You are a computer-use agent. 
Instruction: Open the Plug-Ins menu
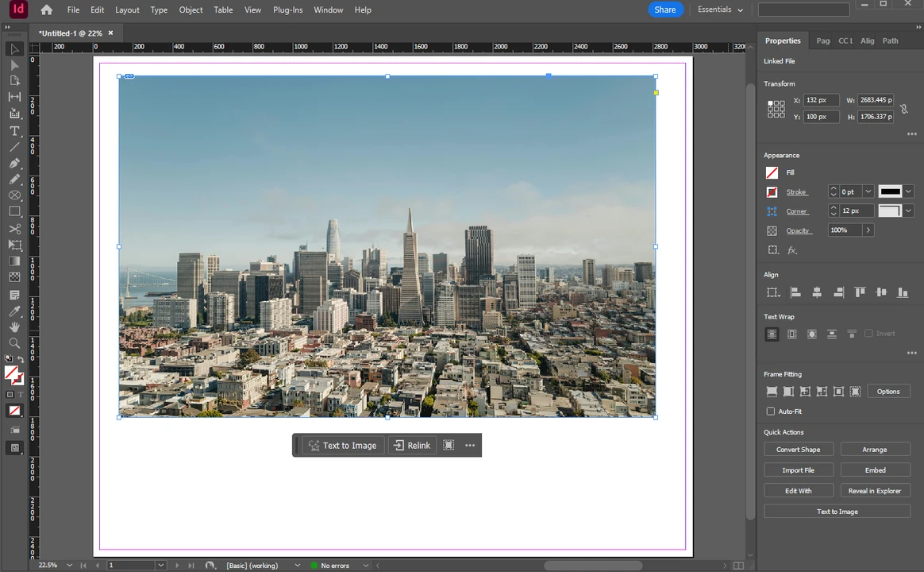click(x=287, y=10)
